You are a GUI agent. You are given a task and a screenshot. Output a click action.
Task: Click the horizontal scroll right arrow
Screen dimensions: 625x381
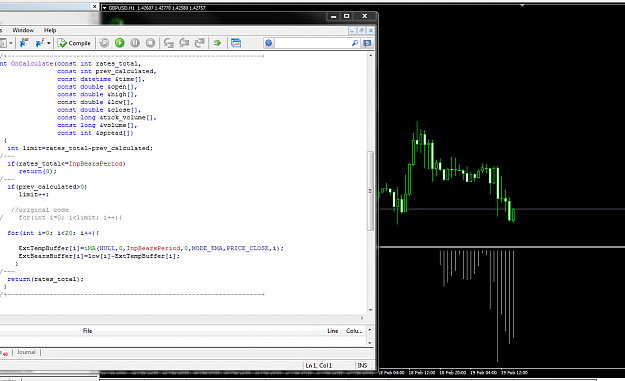tap(362, 318)
